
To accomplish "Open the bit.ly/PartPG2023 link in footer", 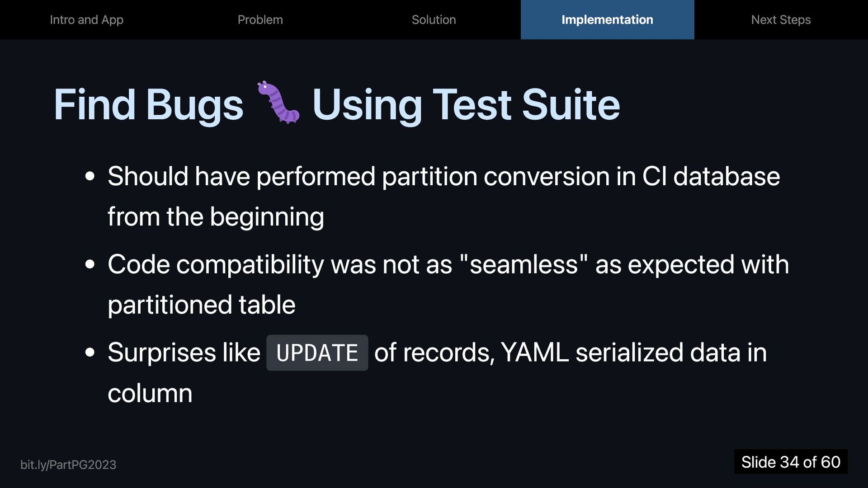I will click(68, 465).
